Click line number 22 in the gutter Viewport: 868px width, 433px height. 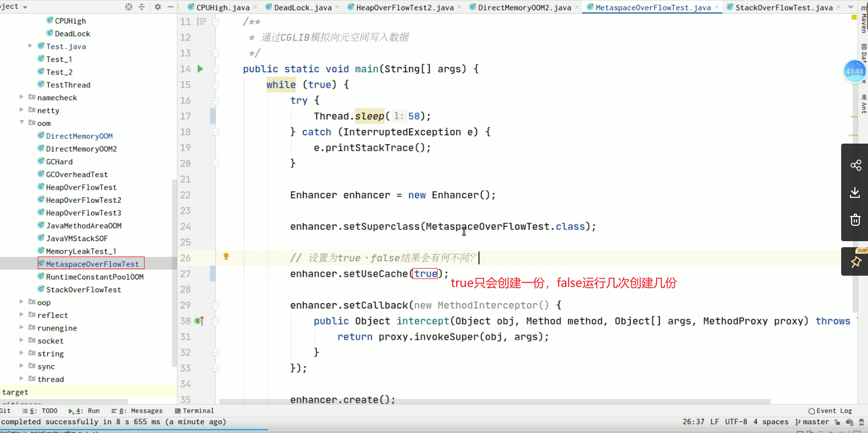click(186, 195)
